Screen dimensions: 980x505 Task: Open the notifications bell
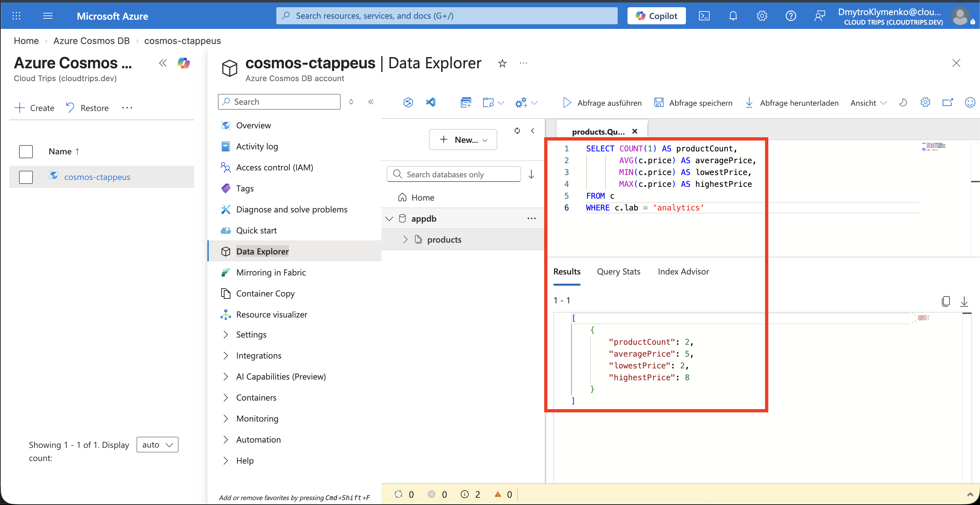pos(733,16)
